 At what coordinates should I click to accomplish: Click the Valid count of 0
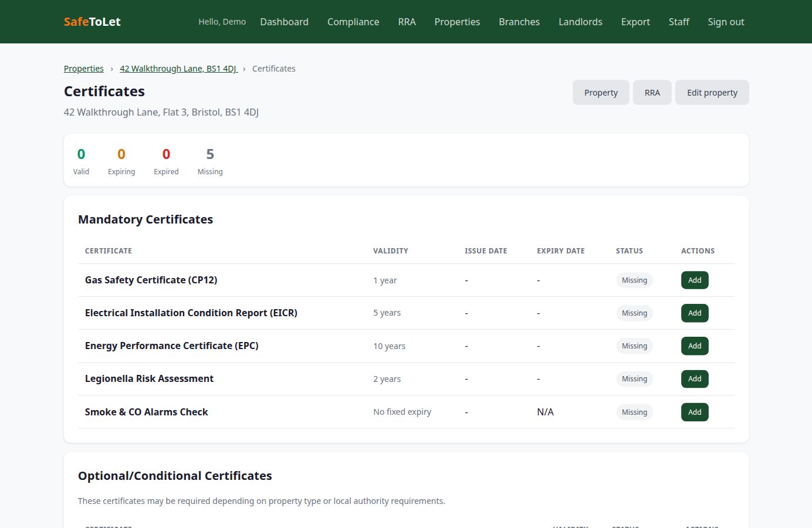click(x=81, y=154)
